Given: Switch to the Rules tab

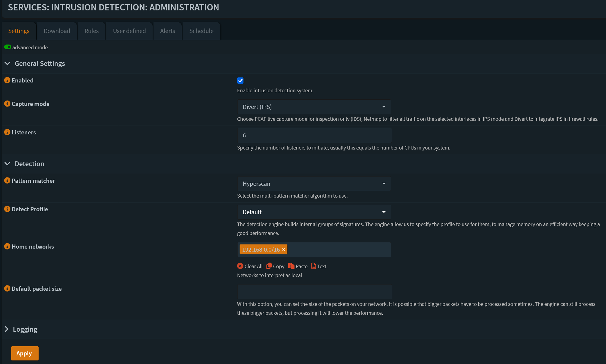Looking at the screenshot, I should coord(91,31).
